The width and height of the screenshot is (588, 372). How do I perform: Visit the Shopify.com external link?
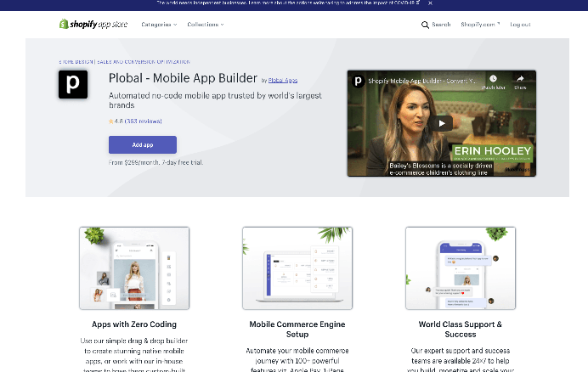480,25
